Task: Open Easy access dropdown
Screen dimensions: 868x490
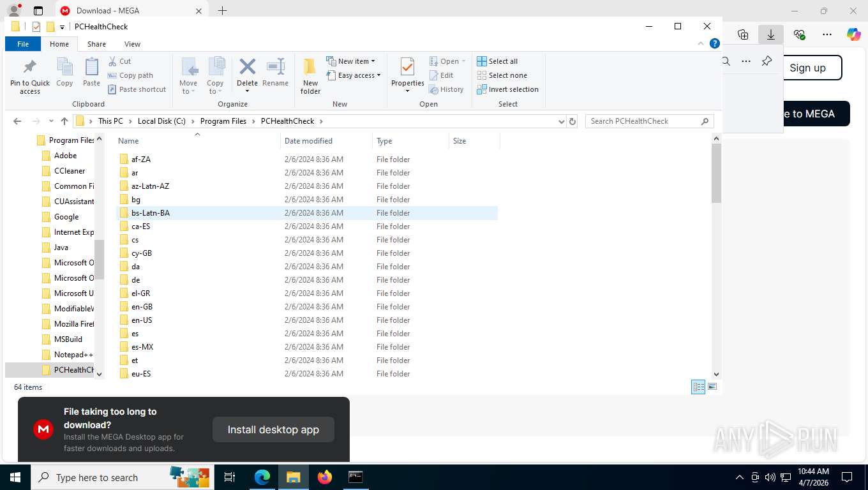Action: pos(353,75)
